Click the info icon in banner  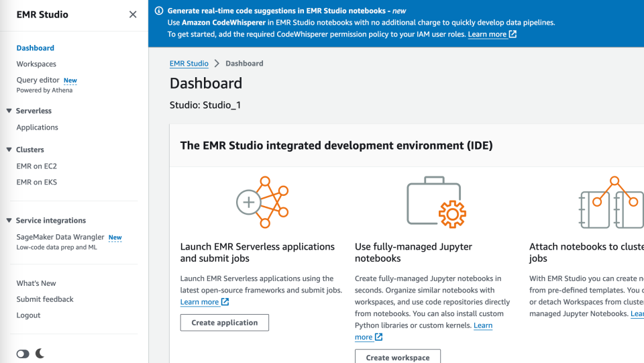point(159,11)
